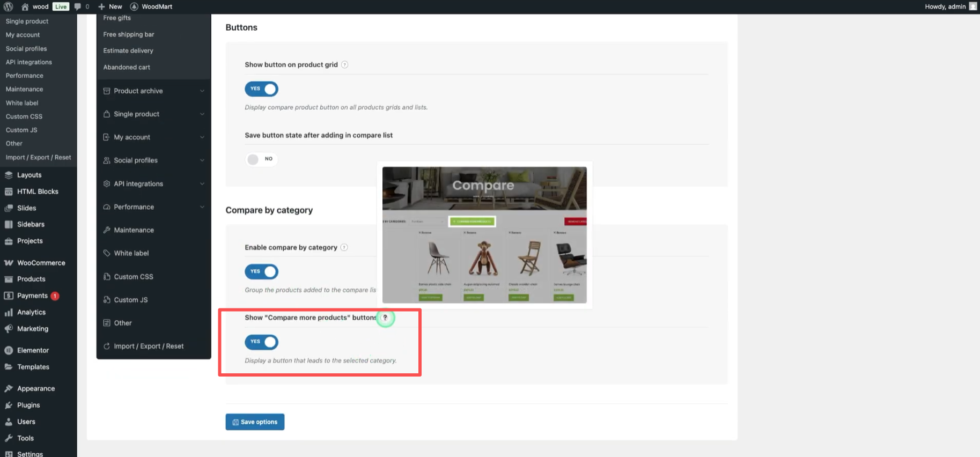Toggle Show button on product grid

[x=261, y=89]
